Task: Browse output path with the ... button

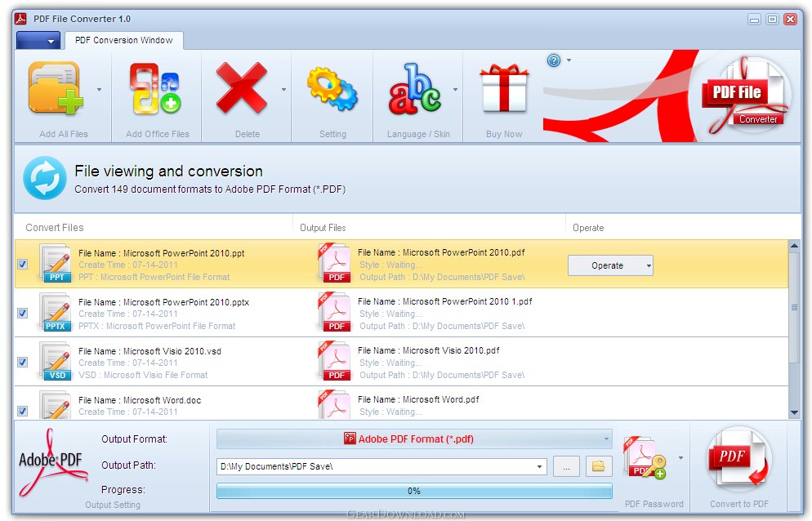Action: pos(567,466)
